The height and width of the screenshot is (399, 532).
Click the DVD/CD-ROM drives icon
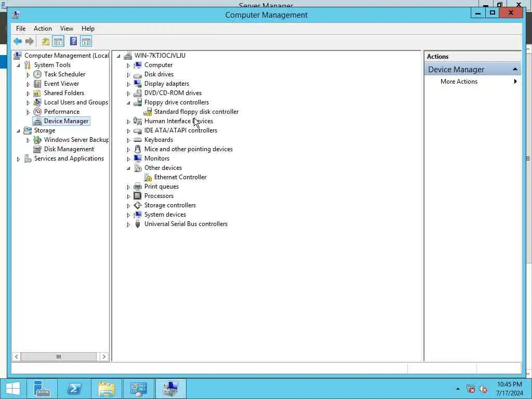coord(137,93)
